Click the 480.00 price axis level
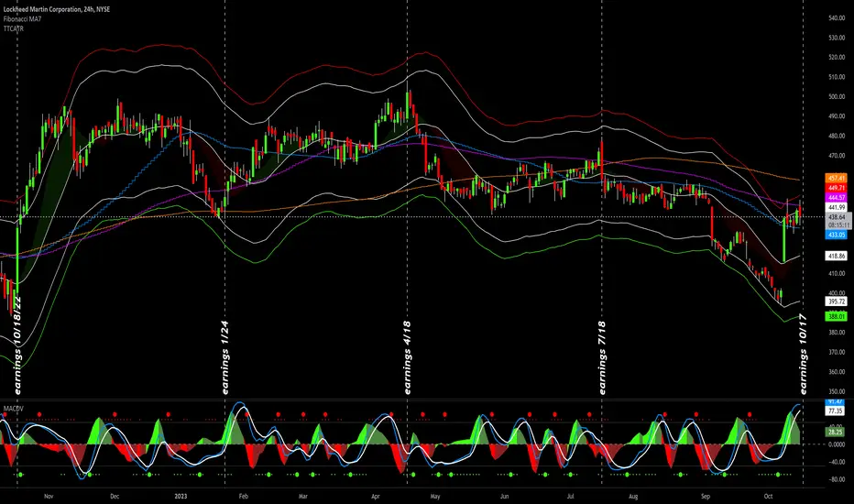 click(837, 136)
